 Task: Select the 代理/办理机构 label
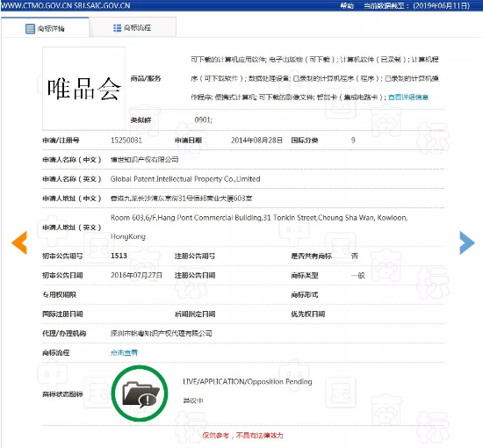pos(64,334)
